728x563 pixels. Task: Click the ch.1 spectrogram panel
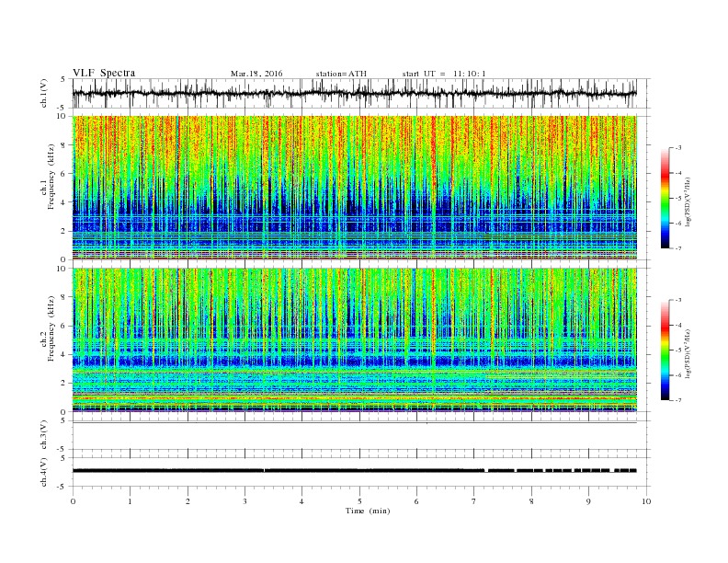point(354,188)
